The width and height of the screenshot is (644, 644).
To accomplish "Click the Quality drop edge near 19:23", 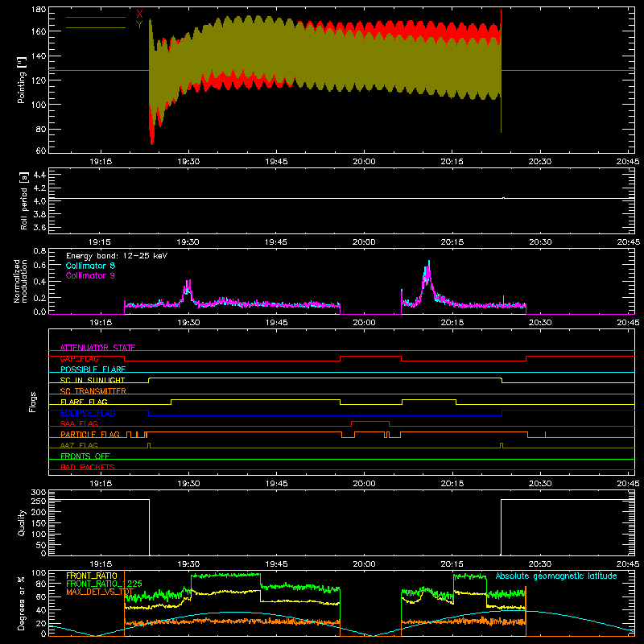I will [149, 527].
